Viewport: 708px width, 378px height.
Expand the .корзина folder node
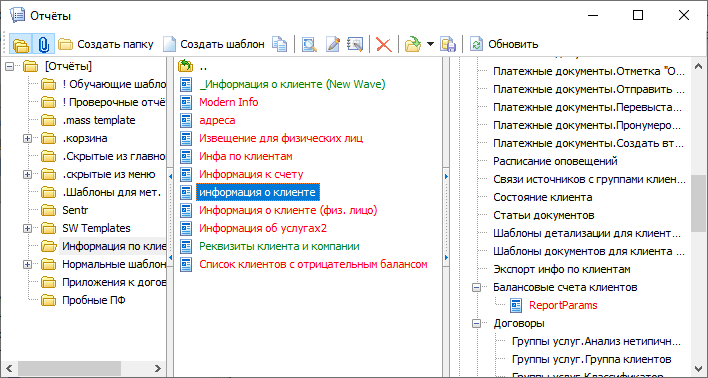click(x=28, y=139)
